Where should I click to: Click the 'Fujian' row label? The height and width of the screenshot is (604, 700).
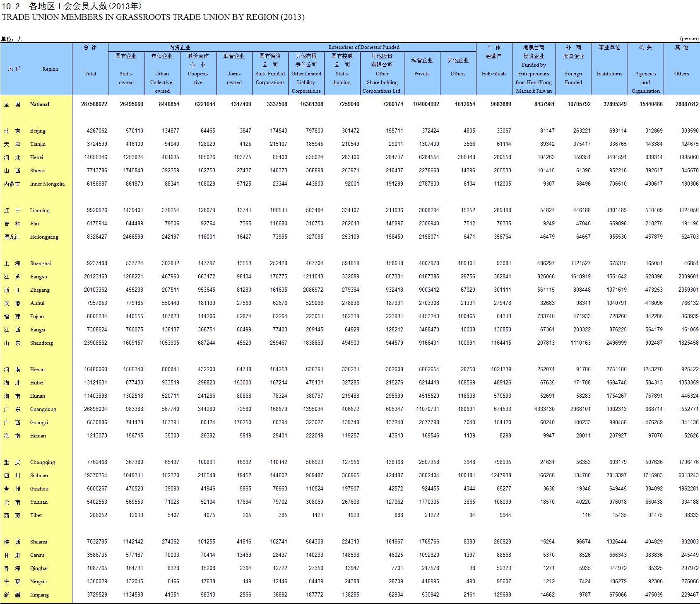(x=37, y=316)
